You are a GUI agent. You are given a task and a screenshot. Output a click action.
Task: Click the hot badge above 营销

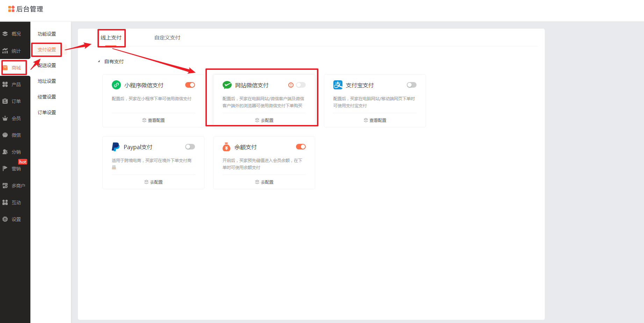(x=23, y=162)
